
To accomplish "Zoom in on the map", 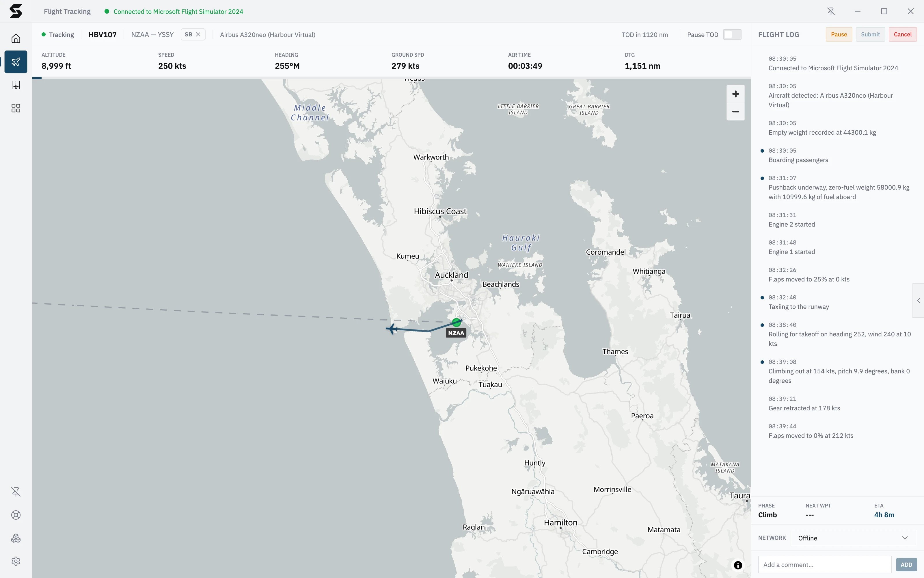I will coord(735,94).
